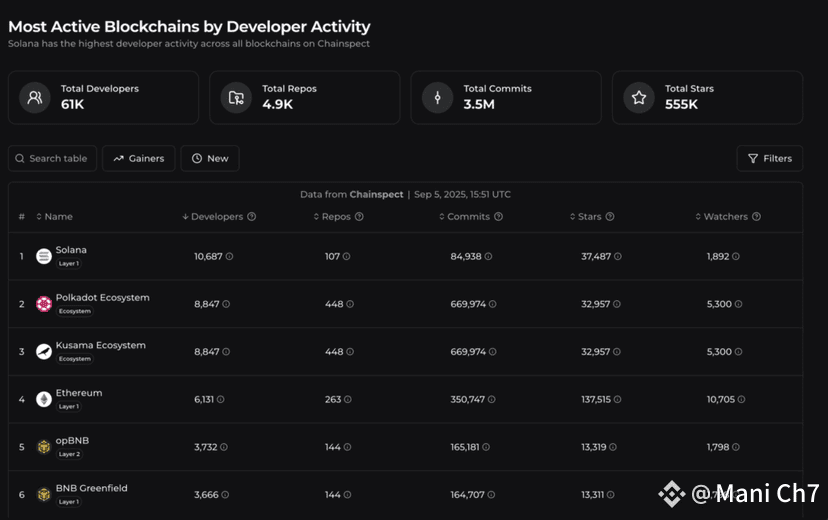
Task: Sort table by Watchers column
Action: [x=721, y=216]
